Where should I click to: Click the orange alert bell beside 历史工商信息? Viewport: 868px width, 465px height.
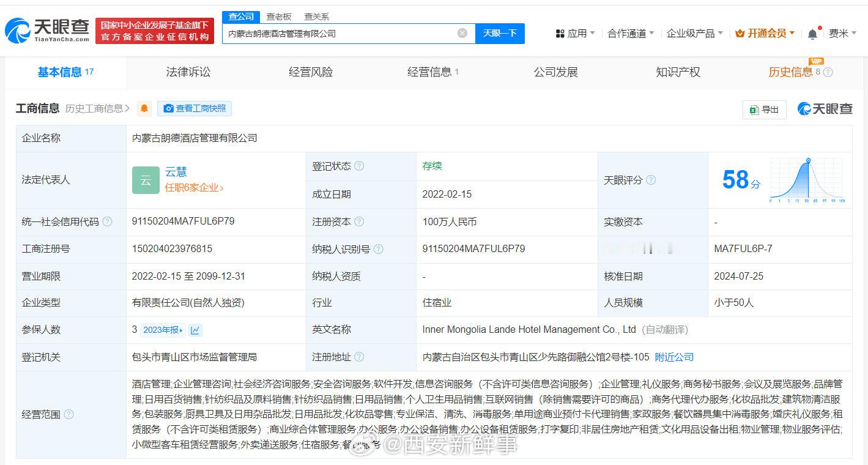(144, 108)
